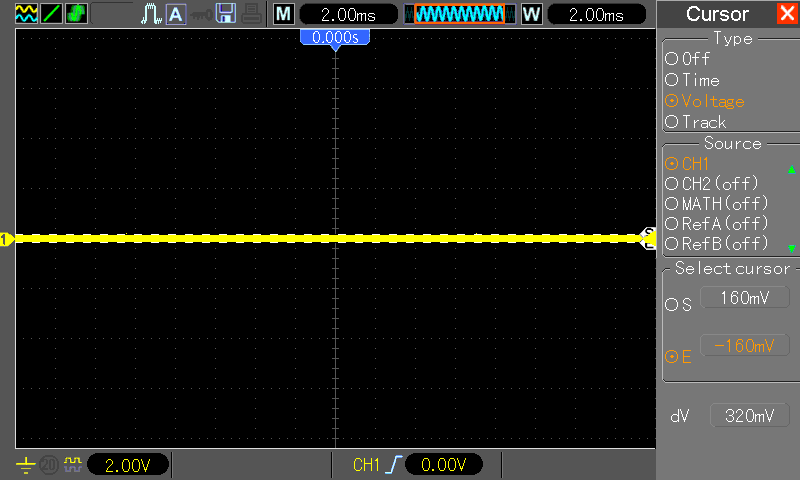Select the S cursor

pyautogui.click(x=679, y=305)
